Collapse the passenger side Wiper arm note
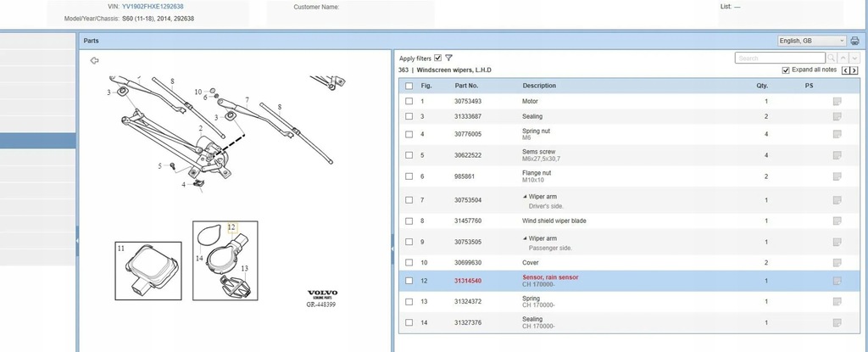This screenshot has width=868, height=352. point(525,238)
